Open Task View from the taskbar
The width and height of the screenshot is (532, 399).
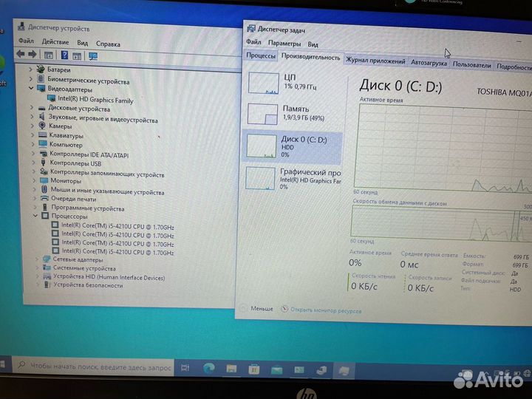185,368
